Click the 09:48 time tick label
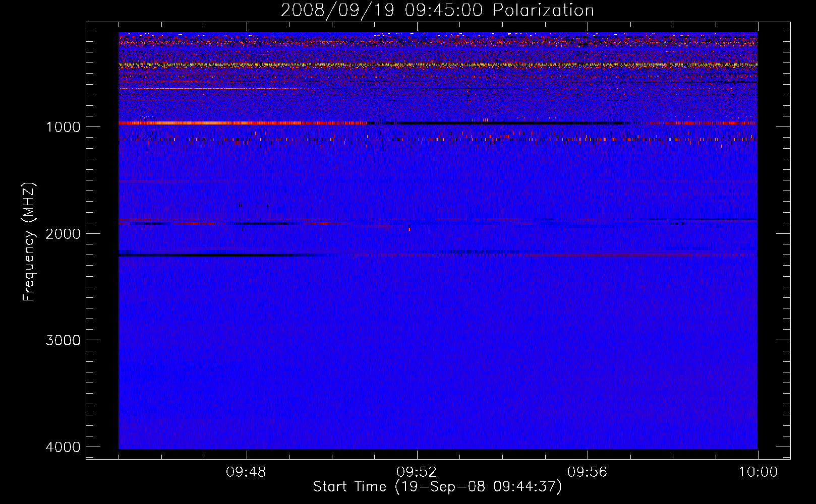816x504 pixels. [x=246, y=472]
